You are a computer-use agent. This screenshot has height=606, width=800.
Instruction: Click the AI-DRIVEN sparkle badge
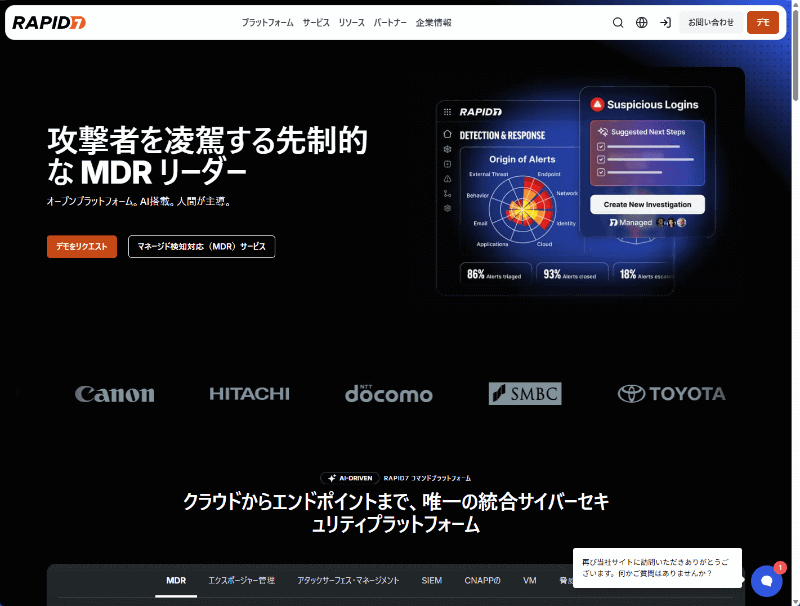350,478
